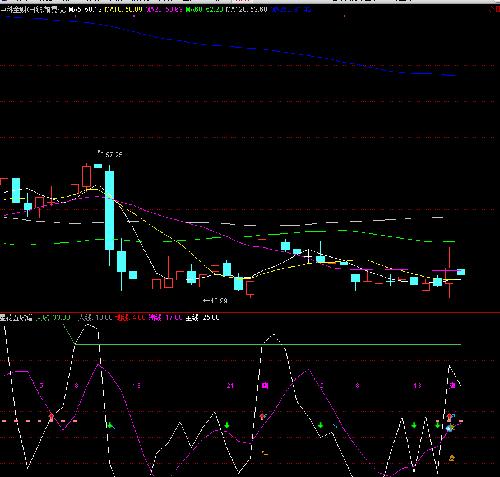Click the last red up-arrow signal
Screen dimensions: 500x477
[x=449, y=417]
